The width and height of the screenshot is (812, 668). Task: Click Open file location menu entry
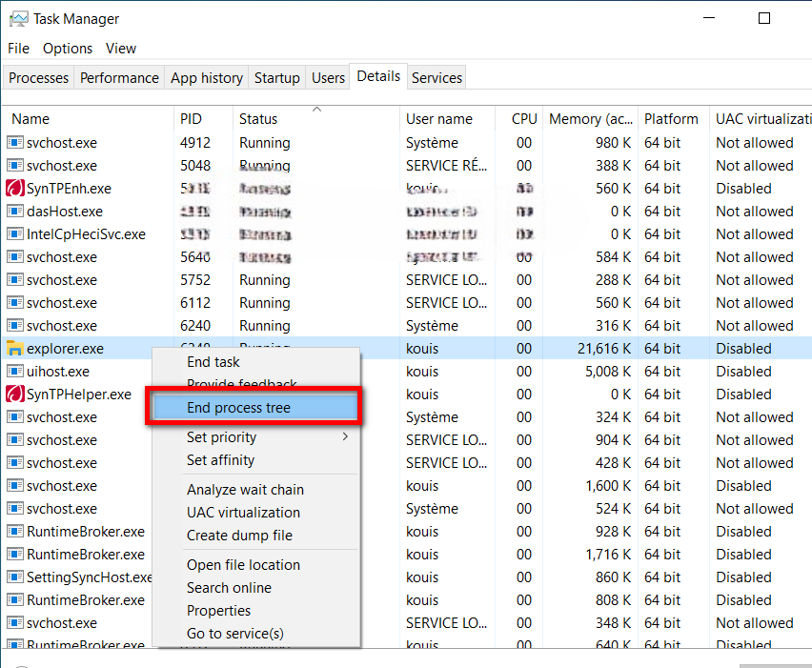click(x=243, y=565)
